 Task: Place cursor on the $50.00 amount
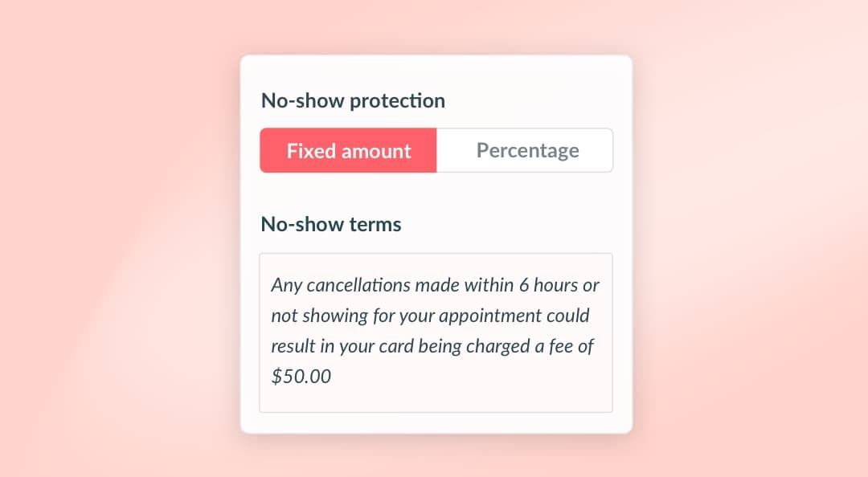pyautogui.click(x=301, y=377)
